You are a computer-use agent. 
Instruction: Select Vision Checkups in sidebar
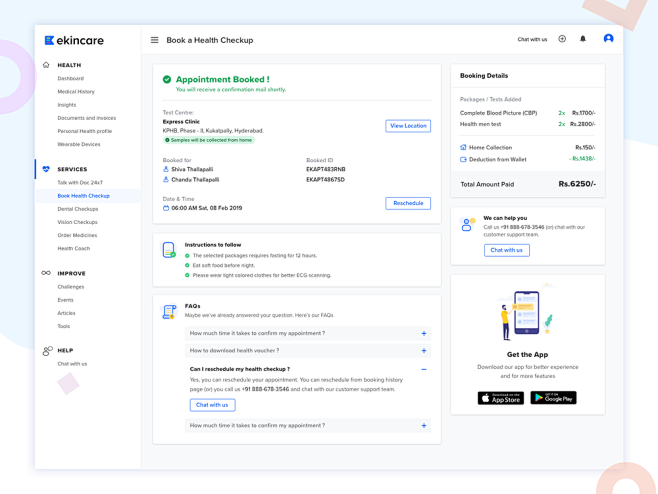click(77, 222)
